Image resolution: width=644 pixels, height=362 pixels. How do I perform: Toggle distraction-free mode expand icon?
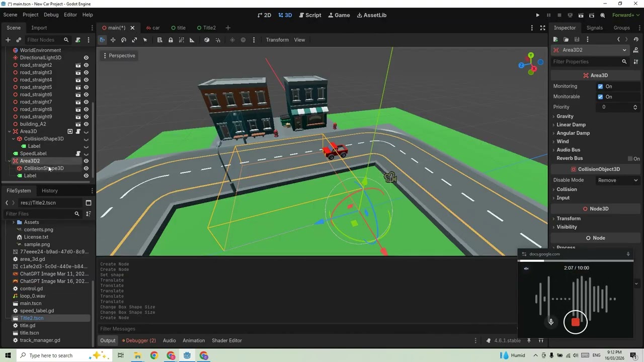tap(542, 28)
